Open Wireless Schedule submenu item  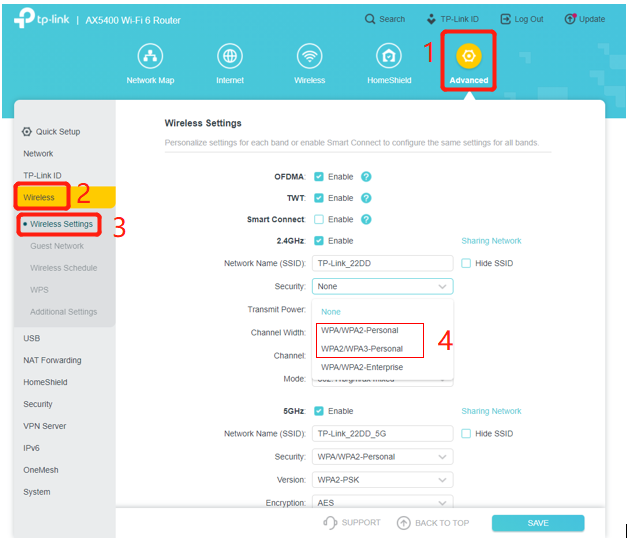coord(63,268)
